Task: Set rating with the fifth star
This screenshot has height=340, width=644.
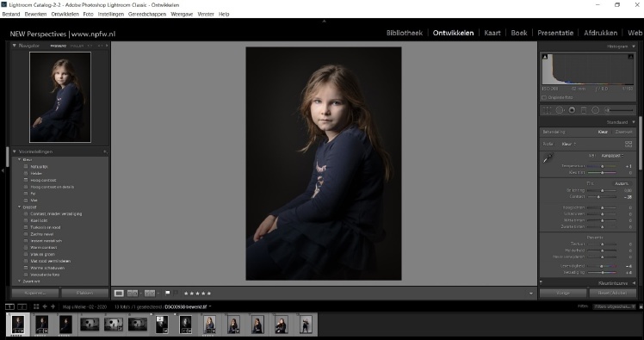Action: coord(209,294)
